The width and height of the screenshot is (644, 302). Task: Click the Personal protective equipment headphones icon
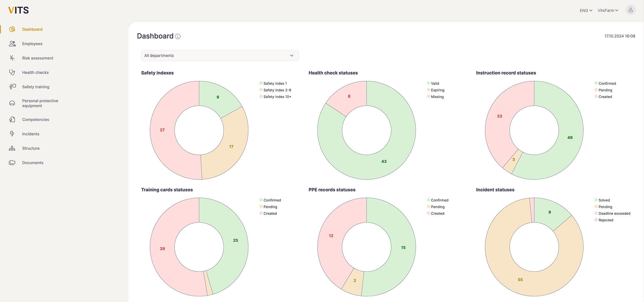(x=12, y=103)
